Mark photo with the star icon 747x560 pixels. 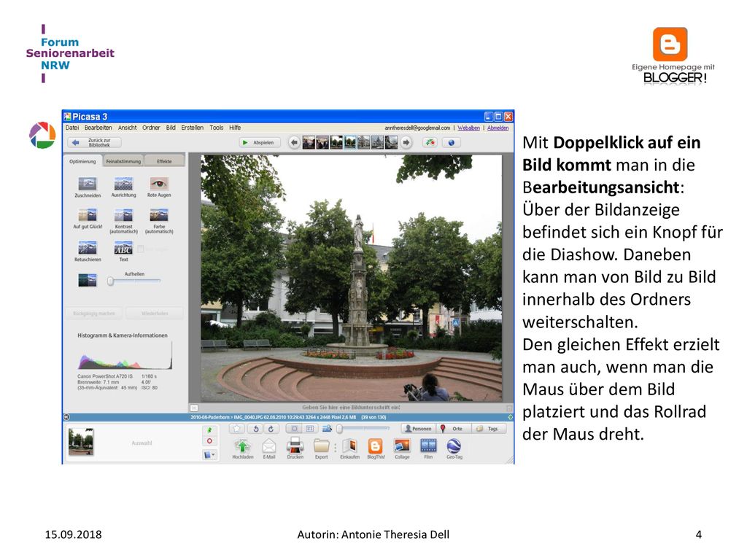[237, 429]
